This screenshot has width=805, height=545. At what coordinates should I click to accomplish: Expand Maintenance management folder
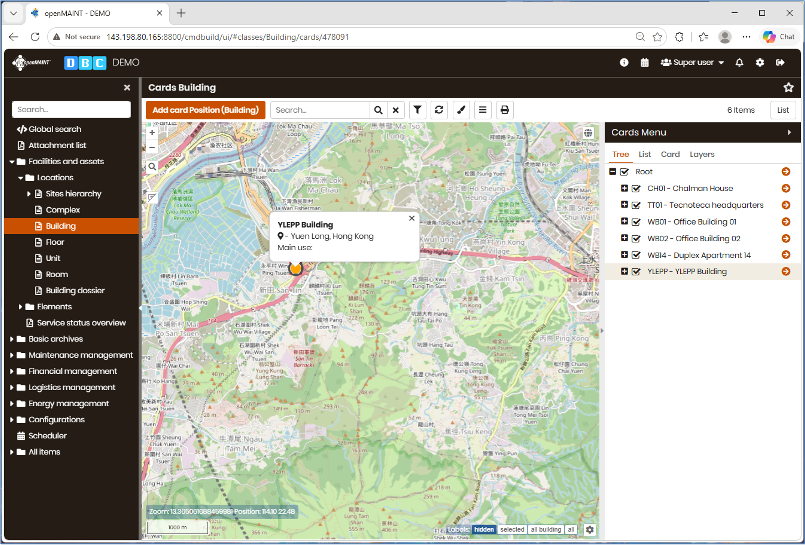click(12, 355)
